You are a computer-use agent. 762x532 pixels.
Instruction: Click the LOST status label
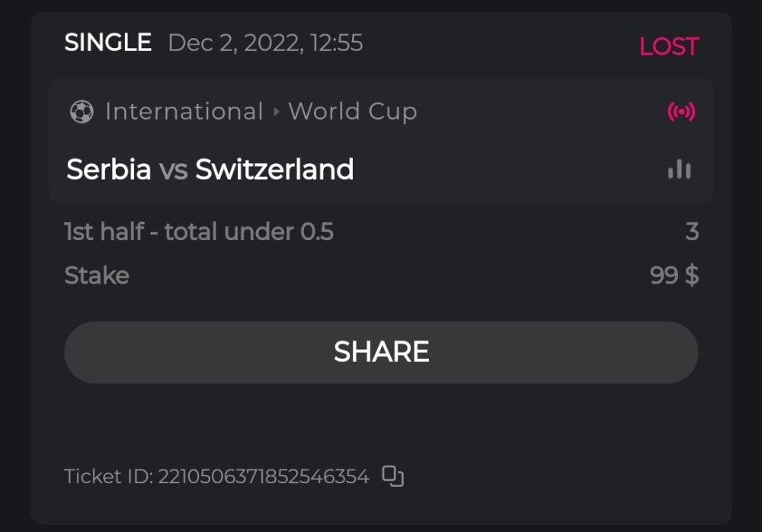[x=668, y=46]
